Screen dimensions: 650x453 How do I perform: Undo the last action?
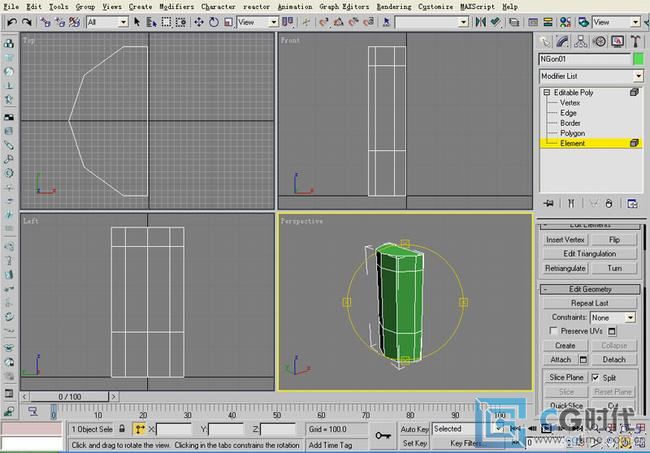12,22
